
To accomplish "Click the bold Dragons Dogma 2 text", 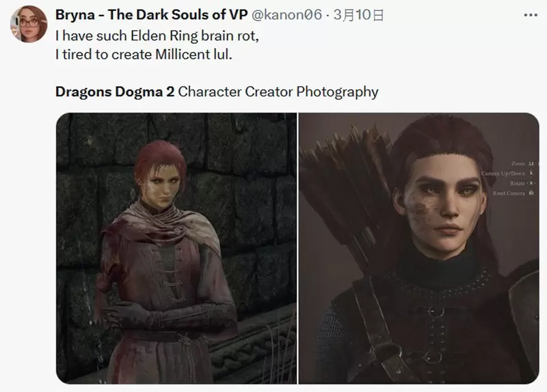I will (115, 92).
